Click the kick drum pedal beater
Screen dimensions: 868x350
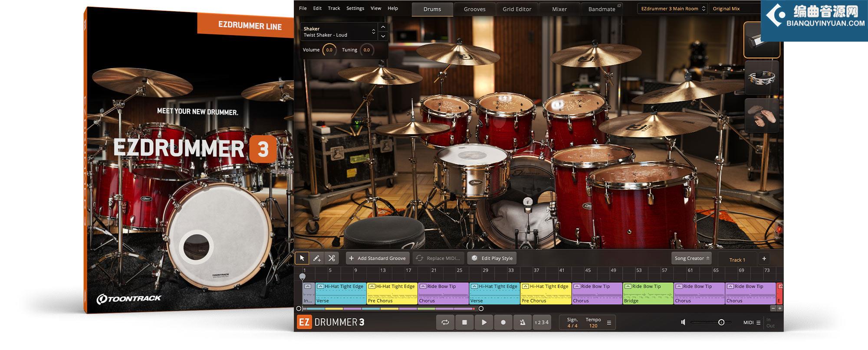point(528,202)
